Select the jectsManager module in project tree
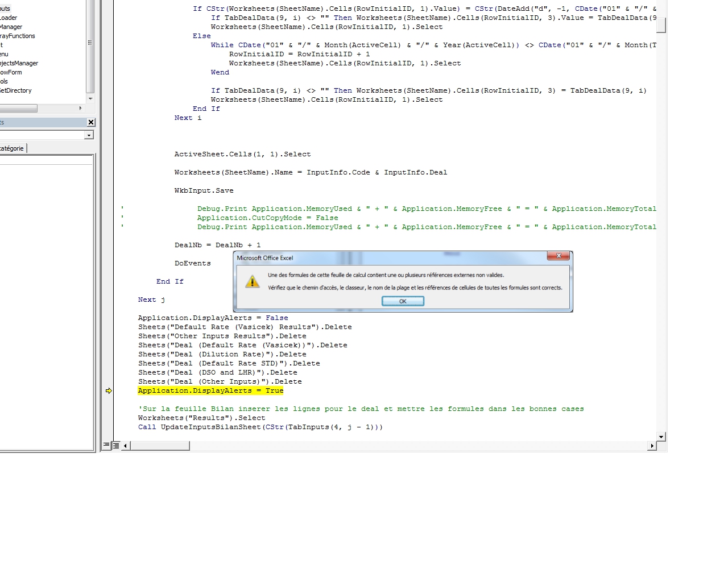Image resolution: width=728 pixels, height=582 pixels. (19, 63)
